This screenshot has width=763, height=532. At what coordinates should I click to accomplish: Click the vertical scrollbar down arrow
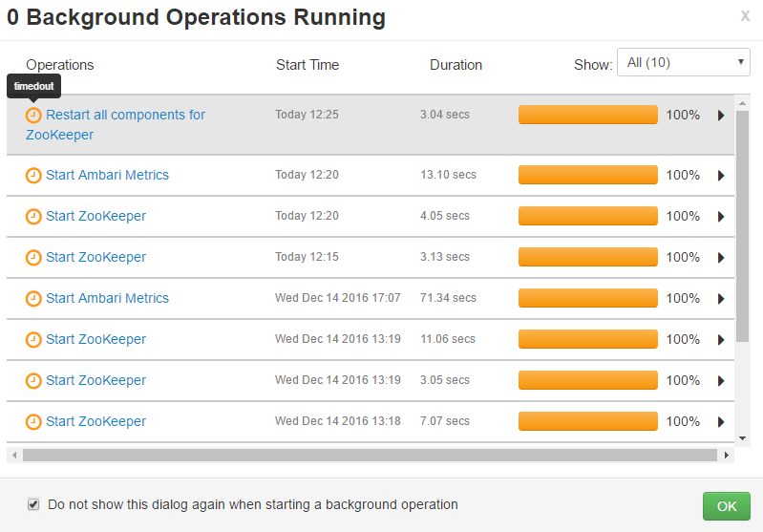pos(743,437)
